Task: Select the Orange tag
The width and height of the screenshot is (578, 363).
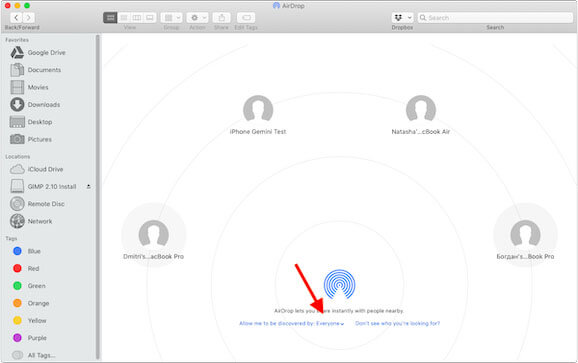Action: point(38,303)
